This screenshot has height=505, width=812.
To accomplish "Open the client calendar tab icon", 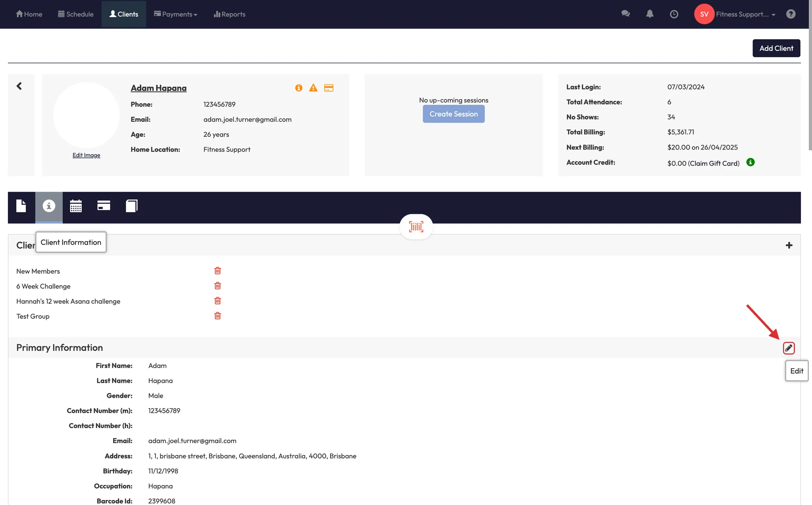I will coord(76,206).
